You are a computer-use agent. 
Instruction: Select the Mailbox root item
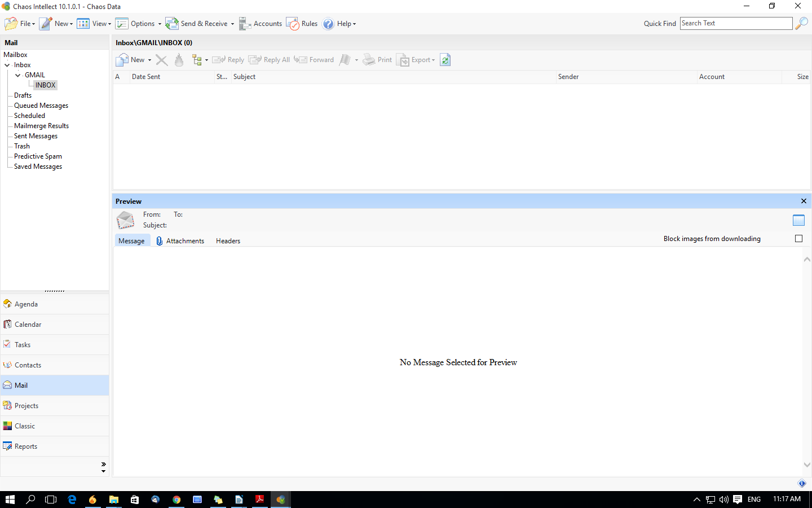(x=15, y=55)
